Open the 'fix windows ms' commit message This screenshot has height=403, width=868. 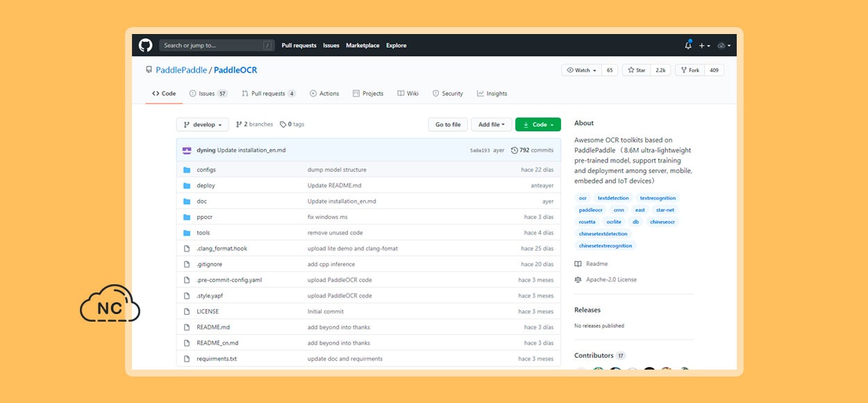[x=328, y=217]
